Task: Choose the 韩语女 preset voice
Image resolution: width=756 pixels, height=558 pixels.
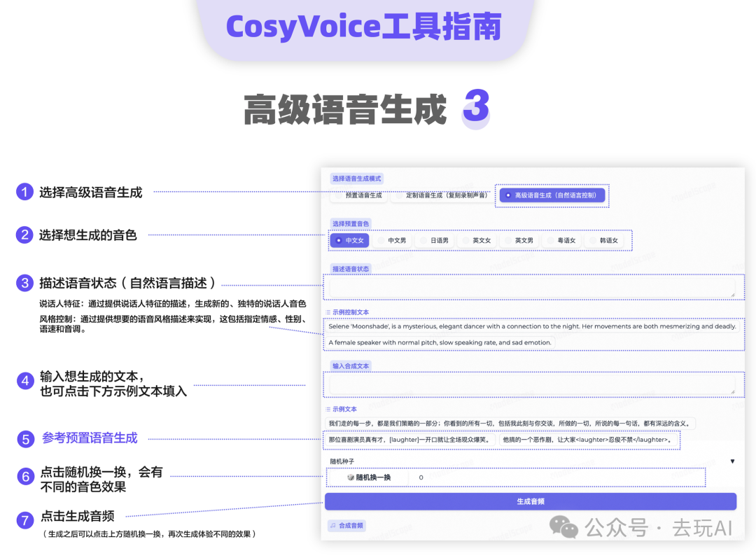Action: click(x=603, y=240)
